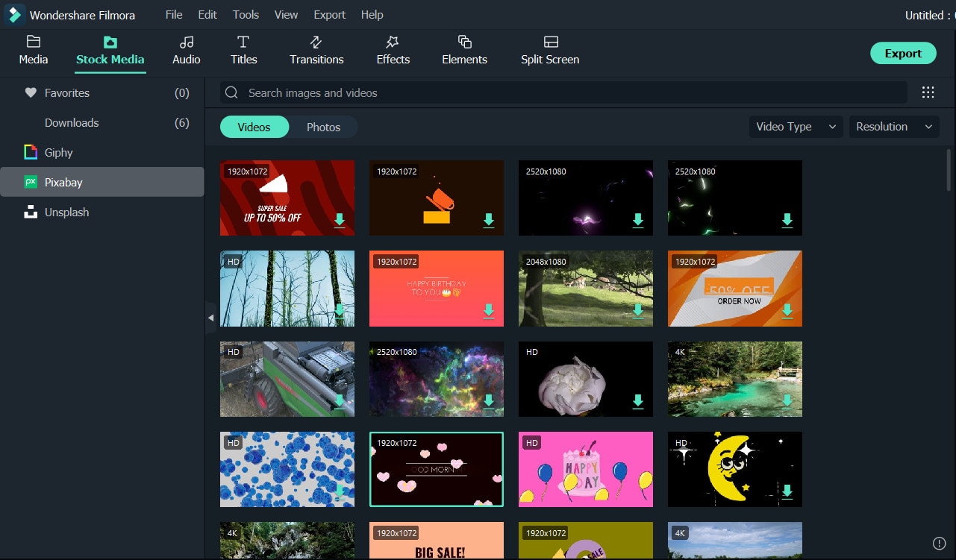This screenshot has width=956, height=560.
Task: Click the vertical scrollbar of video grid
Action: pyautogui.click(x=949, y=169)
